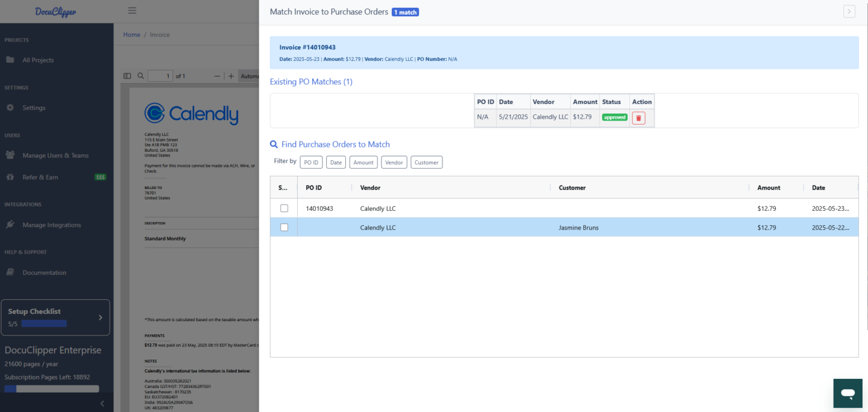This screenshot has height=412, width=868.
Task: Zoom in the invoice PDF
Action: [231, 76]
